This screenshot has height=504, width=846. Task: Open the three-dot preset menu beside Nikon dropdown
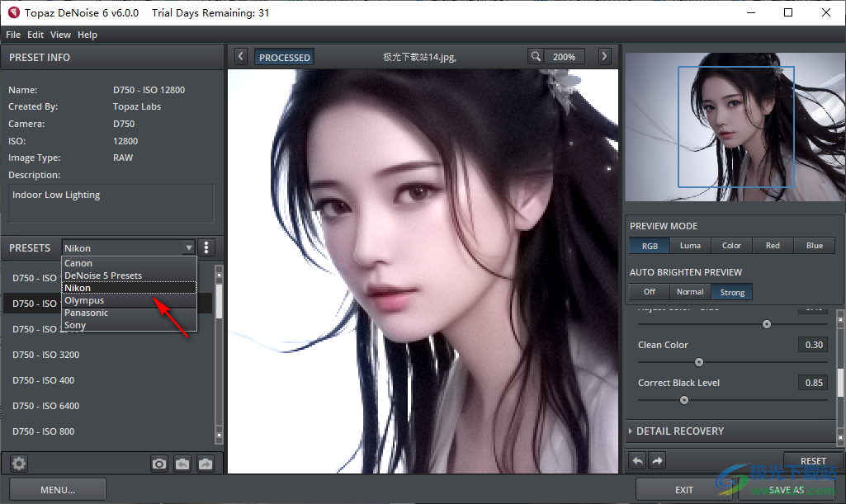pos(206,247)
